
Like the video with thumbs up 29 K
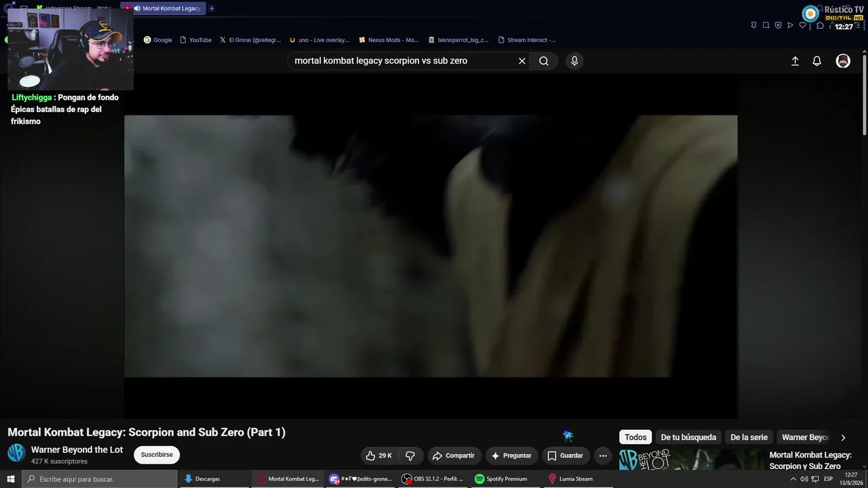point(378,455)
